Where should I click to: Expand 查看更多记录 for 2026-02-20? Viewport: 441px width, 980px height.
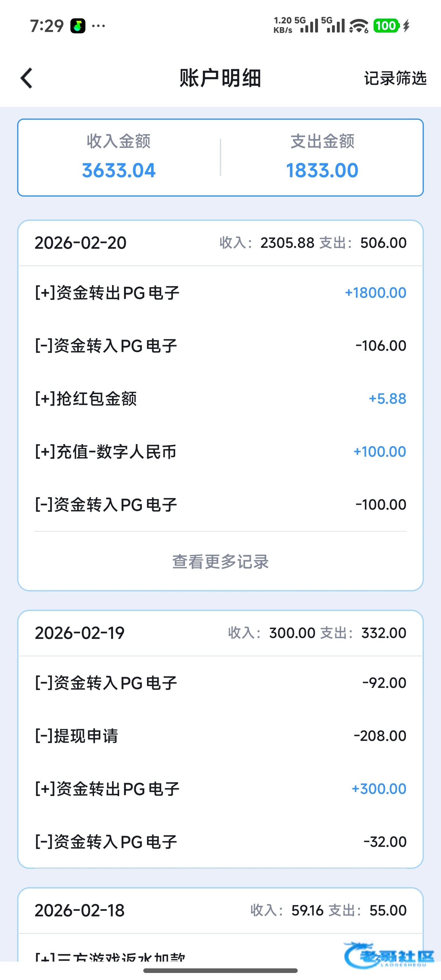pyautogui.click(x=220, y=562)
